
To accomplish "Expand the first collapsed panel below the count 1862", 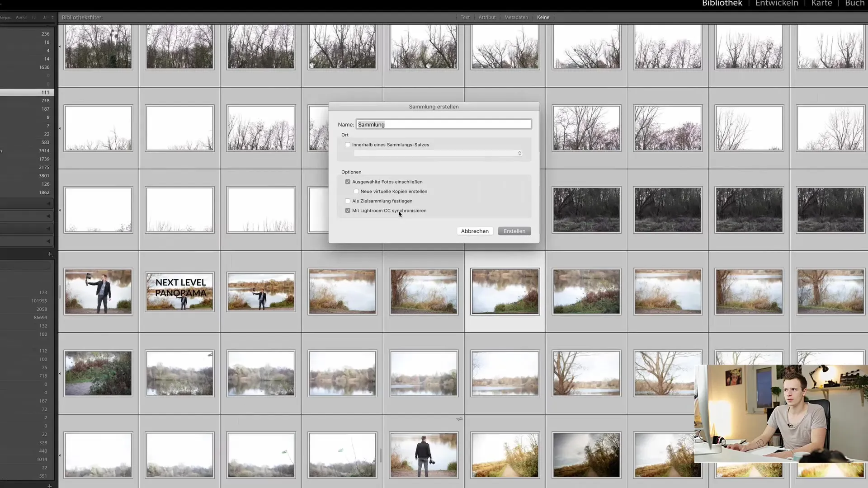I will (x=27, y=204).
